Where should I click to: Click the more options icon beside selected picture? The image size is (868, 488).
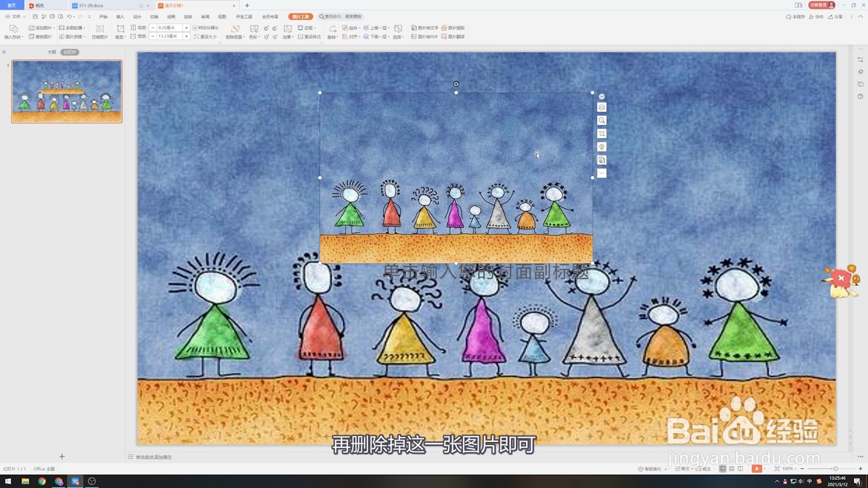pyautogui.click(x=602, y=173)
